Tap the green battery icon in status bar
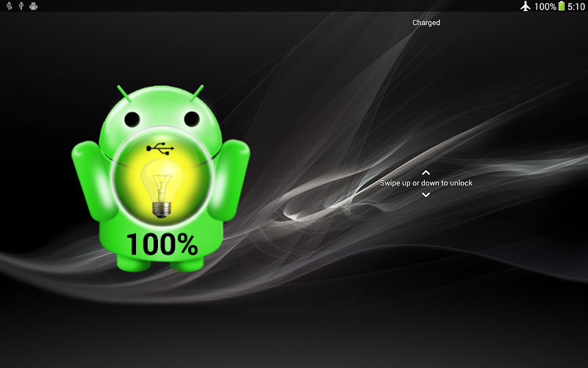This screenshot has width=588, height=368. (x=562, y=6)
